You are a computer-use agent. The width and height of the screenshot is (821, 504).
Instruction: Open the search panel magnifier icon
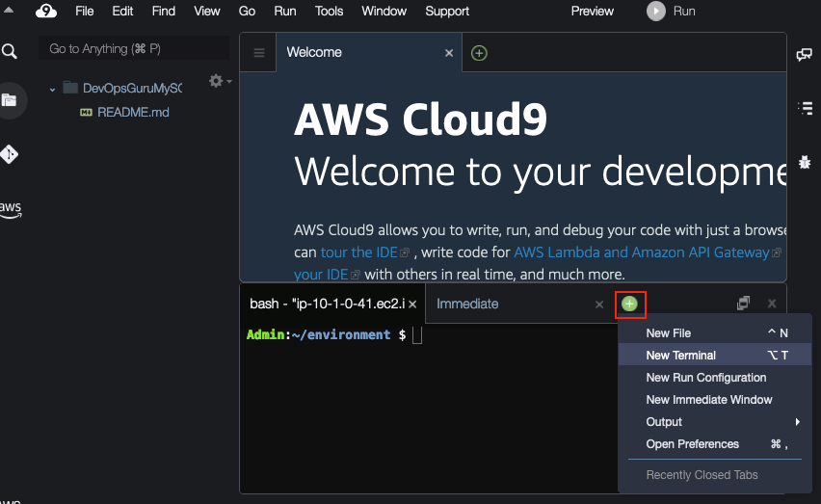pos(10,51)
